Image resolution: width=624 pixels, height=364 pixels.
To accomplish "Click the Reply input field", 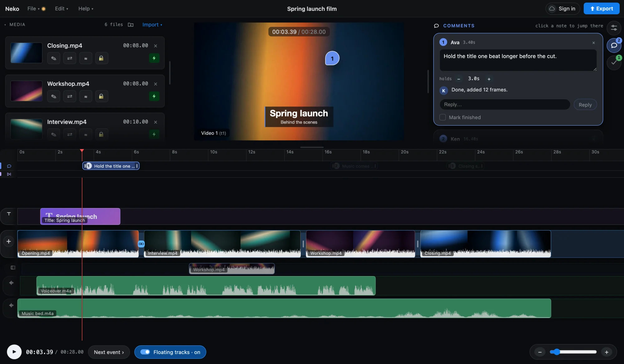I will coord(505,104).
